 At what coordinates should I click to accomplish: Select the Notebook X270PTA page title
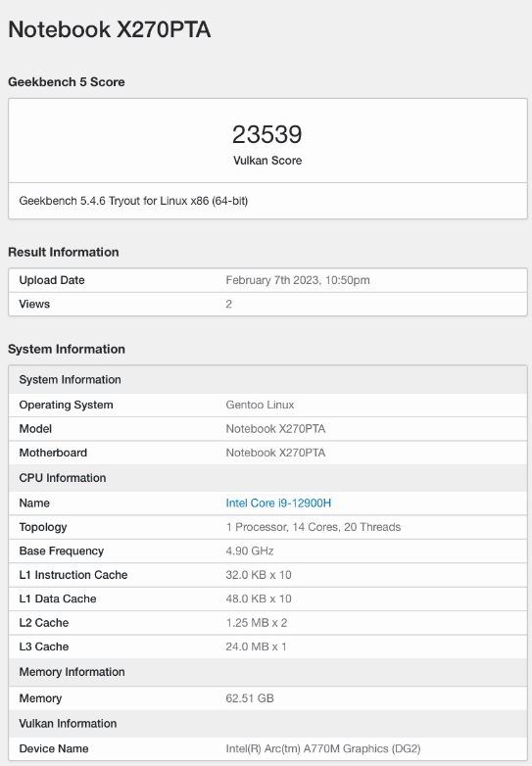click(110, 29)
